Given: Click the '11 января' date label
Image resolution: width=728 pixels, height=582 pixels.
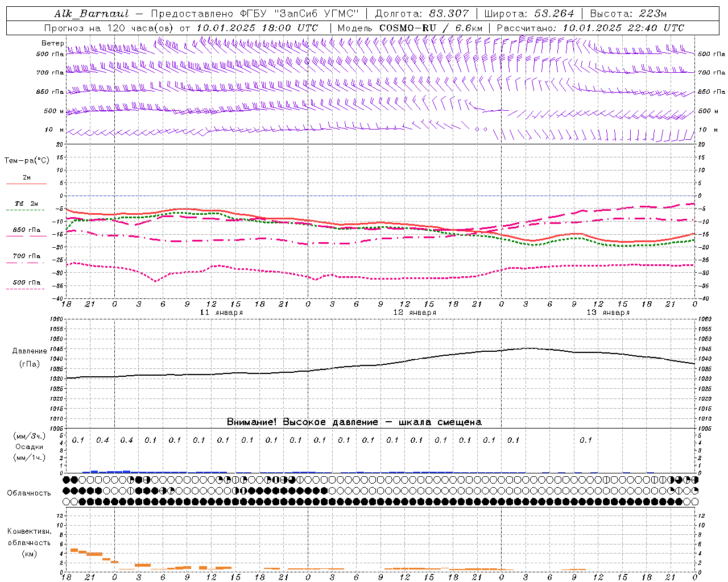Looking at the screenshot, I should (222, 313).
